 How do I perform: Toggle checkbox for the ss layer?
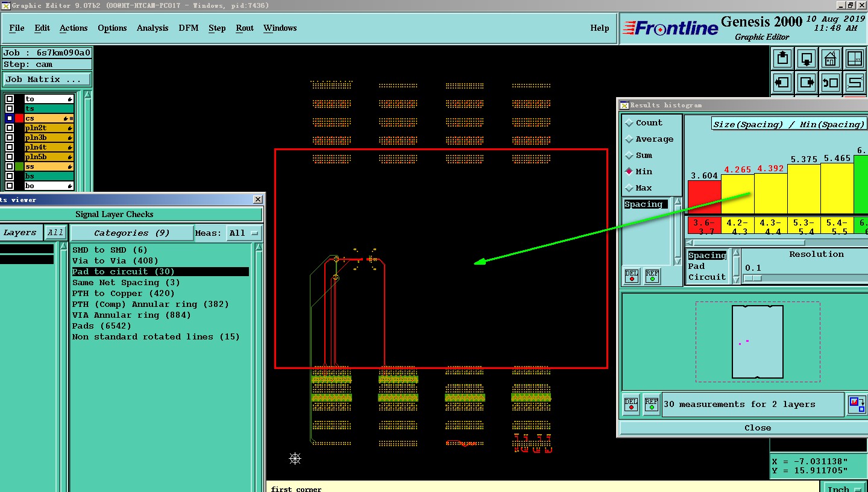[x=10, y=166]
